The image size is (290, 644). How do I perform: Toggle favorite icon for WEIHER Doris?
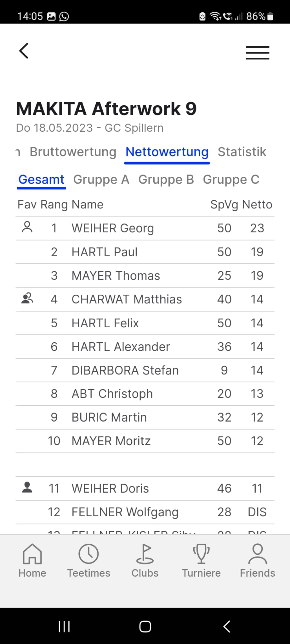pos(27,487)
